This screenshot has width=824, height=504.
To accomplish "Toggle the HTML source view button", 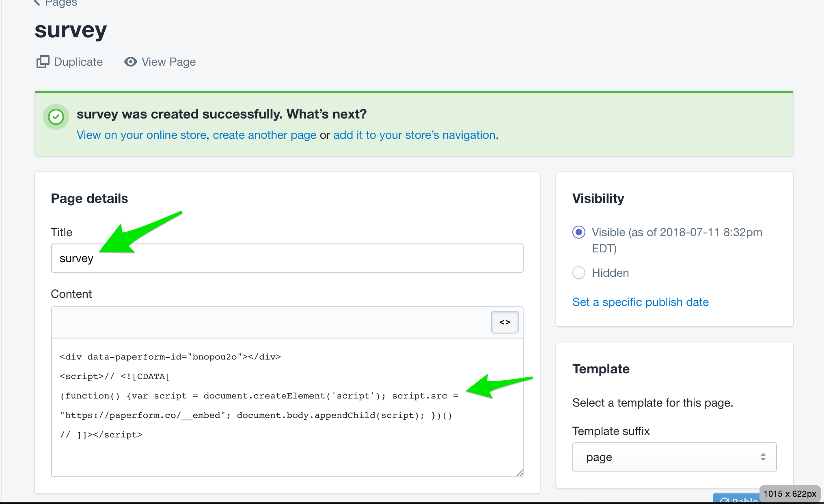I will 505,322.
